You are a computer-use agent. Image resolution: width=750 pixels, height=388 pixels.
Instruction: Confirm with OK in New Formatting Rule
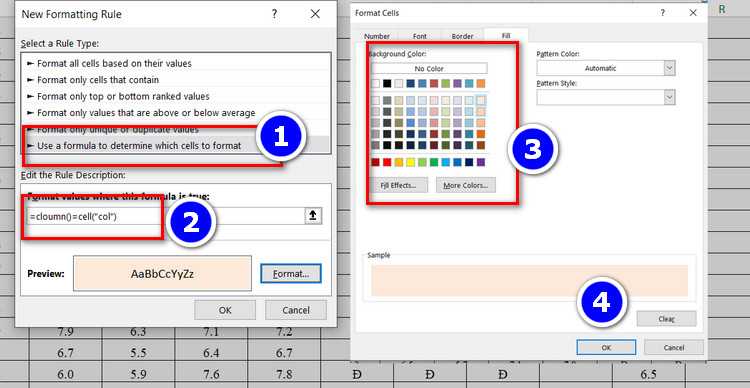(x=225, y=310)
